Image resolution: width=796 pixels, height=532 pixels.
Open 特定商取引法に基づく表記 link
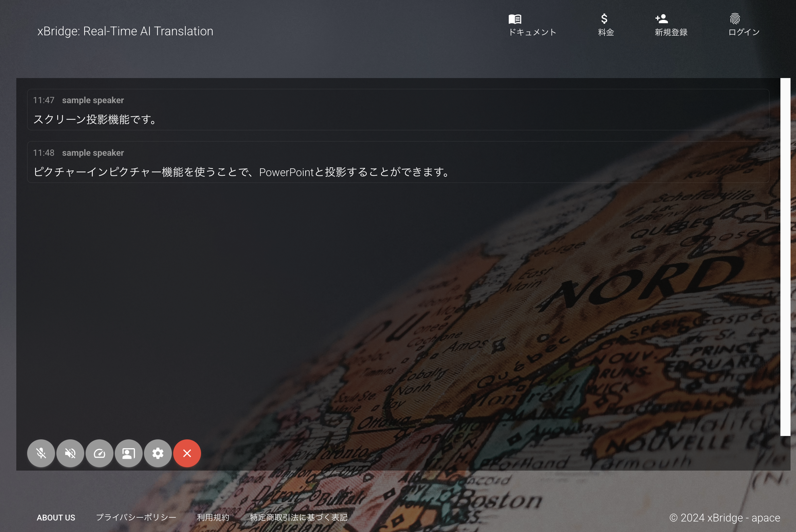pyautogui.click(x=298, y=517)
